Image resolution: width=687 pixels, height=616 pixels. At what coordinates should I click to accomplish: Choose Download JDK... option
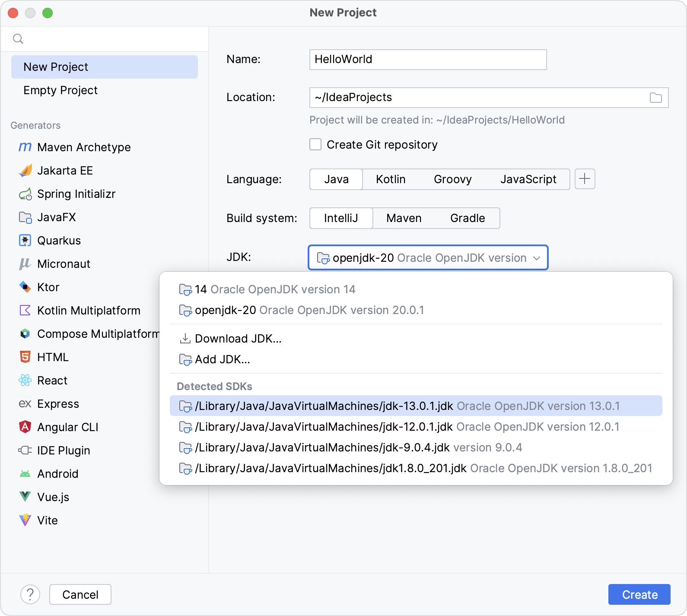(x=416, y=339)
